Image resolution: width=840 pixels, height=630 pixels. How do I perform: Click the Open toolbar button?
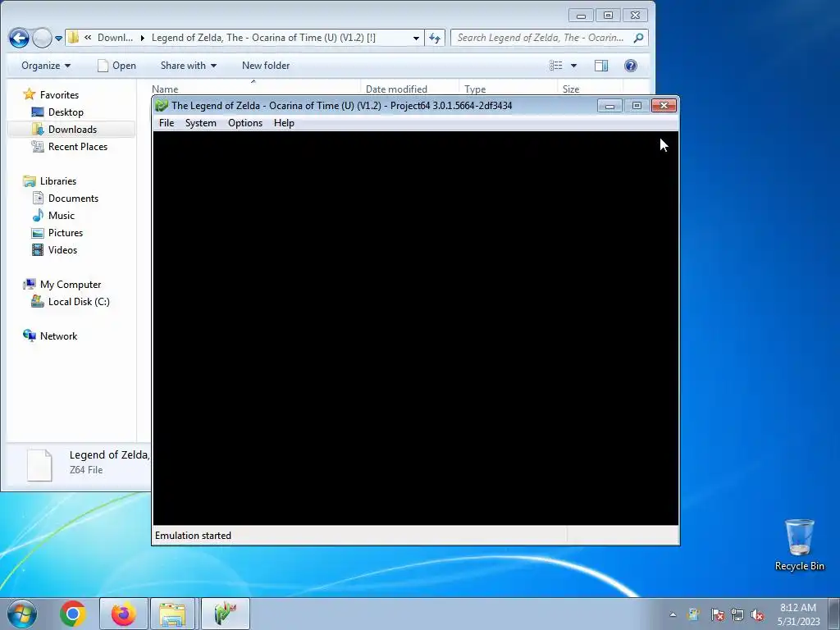(x=116, y=66)
